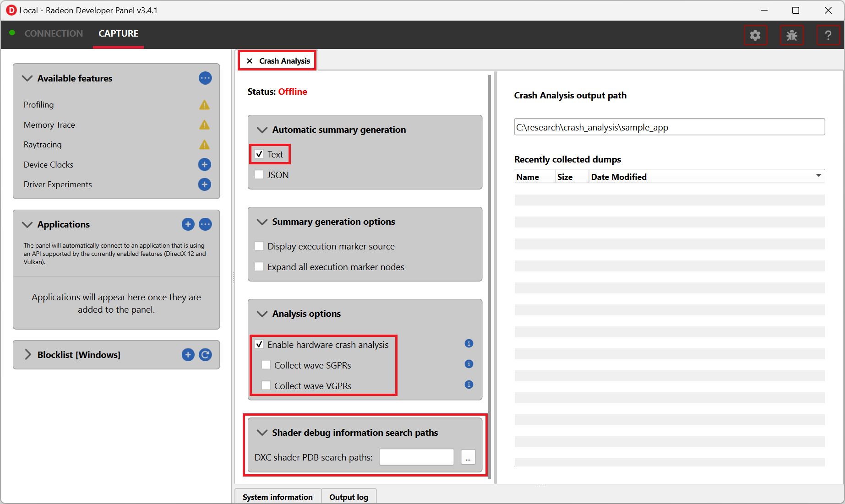
Task: Open the Output log tab
Action: (x=349, y=497)
